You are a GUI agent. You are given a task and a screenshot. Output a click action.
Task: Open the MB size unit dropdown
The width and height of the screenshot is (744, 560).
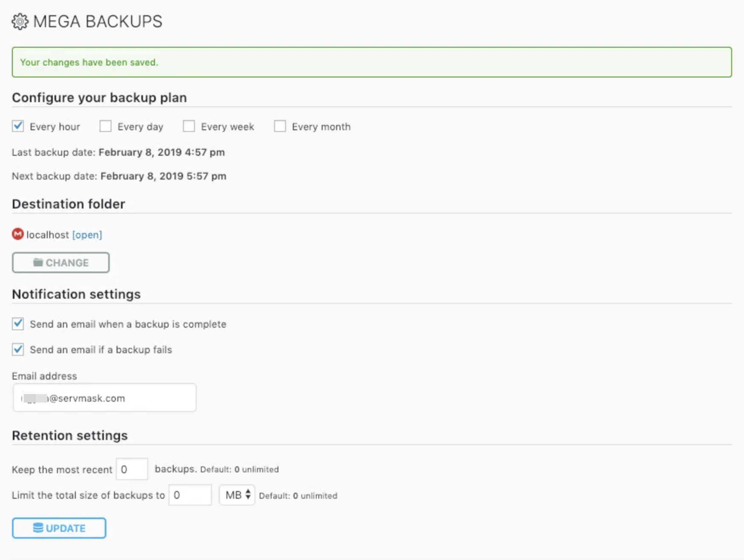point(237,495)
